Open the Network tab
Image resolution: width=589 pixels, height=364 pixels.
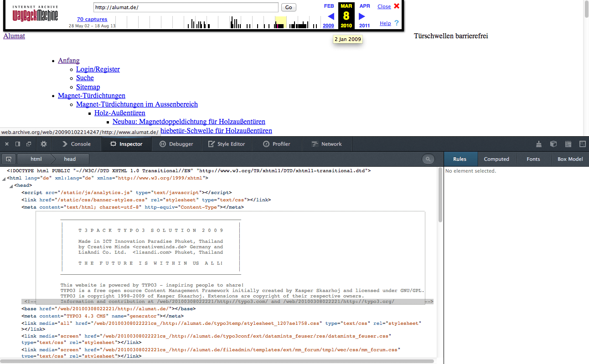click(x=326, y=144)
